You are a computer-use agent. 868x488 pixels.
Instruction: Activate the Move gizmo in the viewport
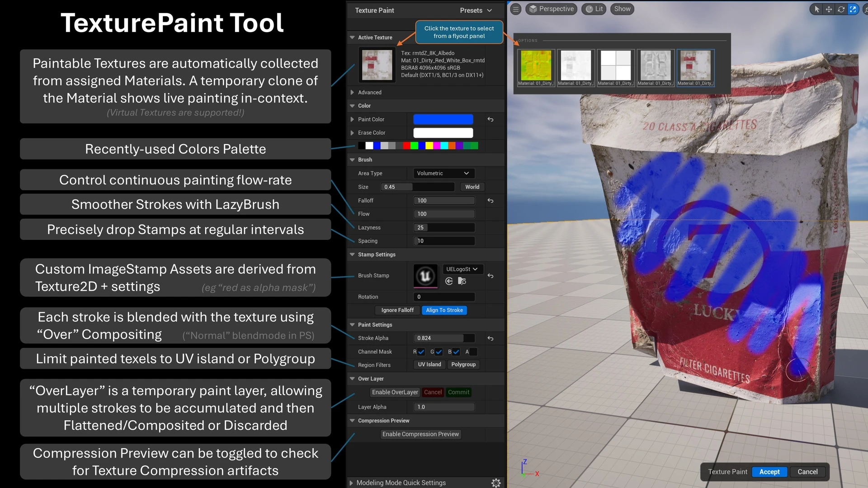coord(828,9)
